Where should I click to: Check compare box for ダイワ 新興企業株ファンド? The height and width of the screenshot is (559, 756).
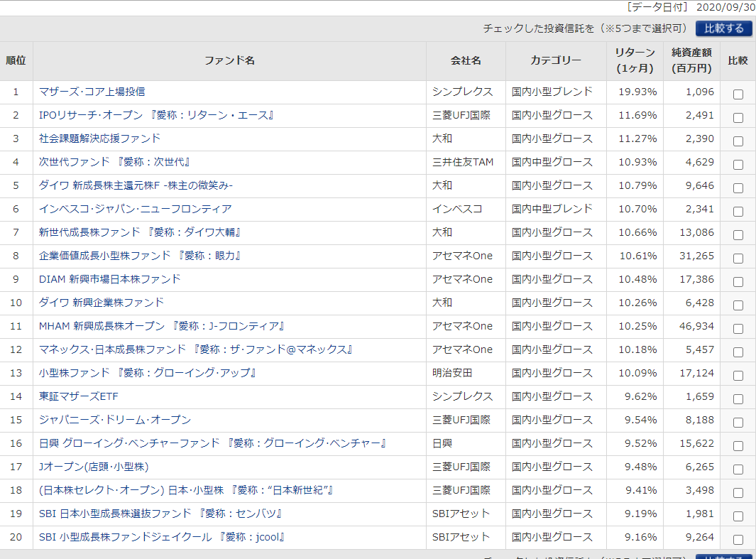[738, 305]
